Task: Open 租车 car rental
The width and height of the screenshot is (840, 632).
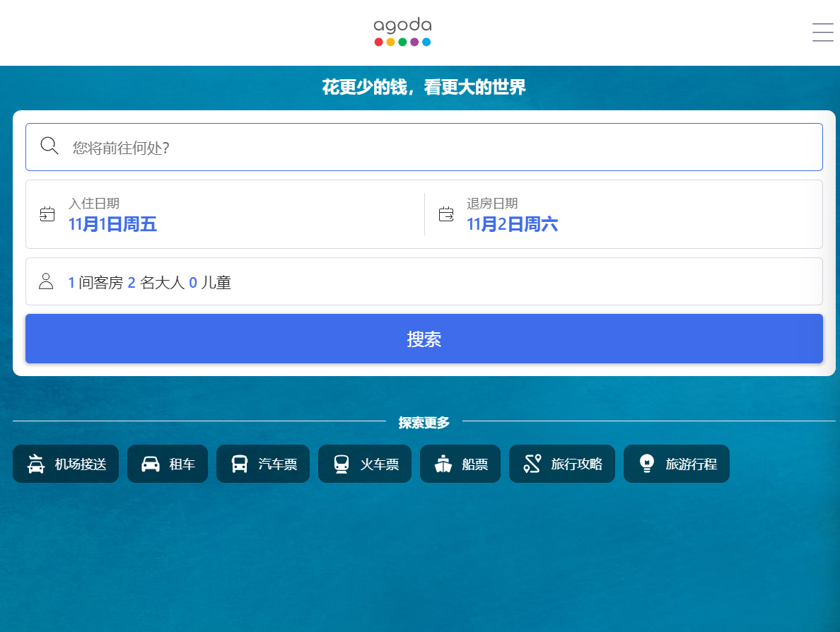Action: [167, 464]
